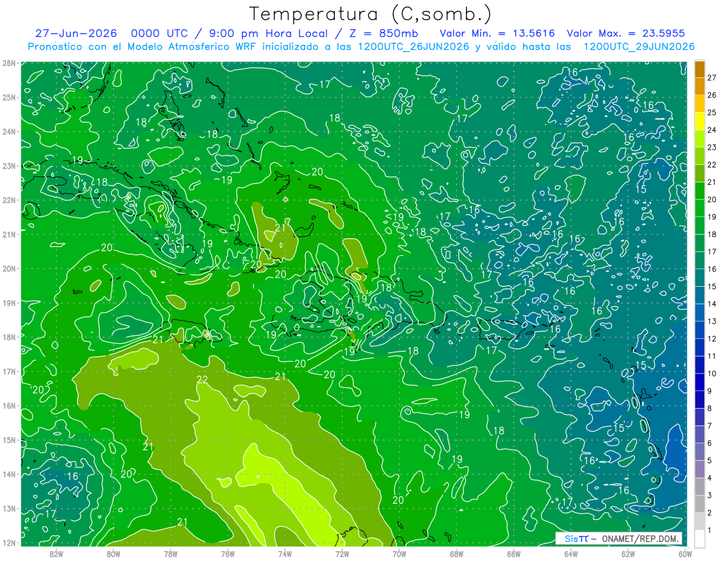Pick the yellow swatch between 24 and 25

(x=699, y=121)
